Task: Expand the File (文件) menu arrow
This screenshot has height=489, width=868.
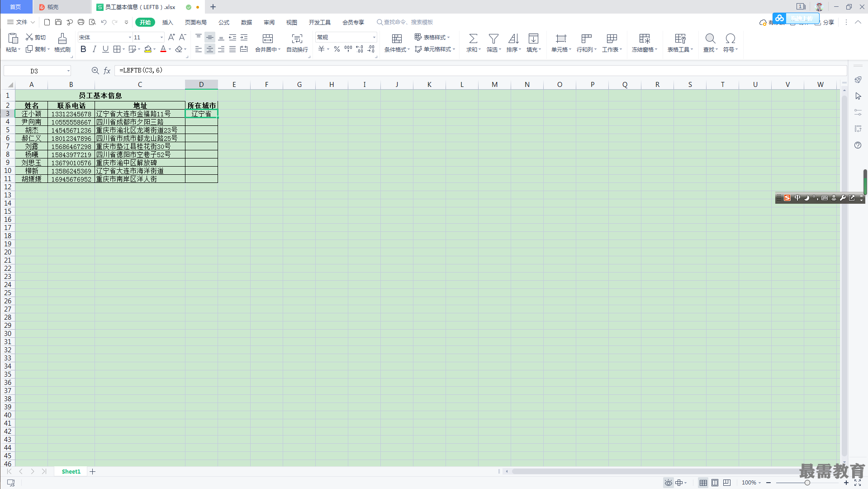Action: [33, 22]
